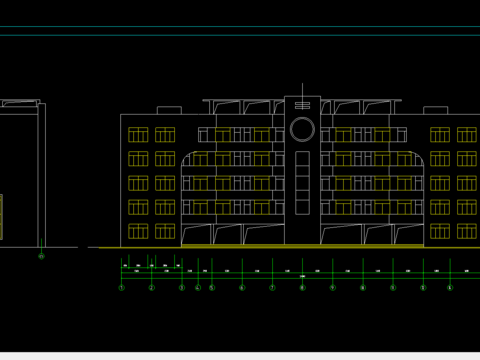Select the leftmost ground-floor entrance canopy
The width and height of the screenshot is (480, 360).
coord(196,235)
